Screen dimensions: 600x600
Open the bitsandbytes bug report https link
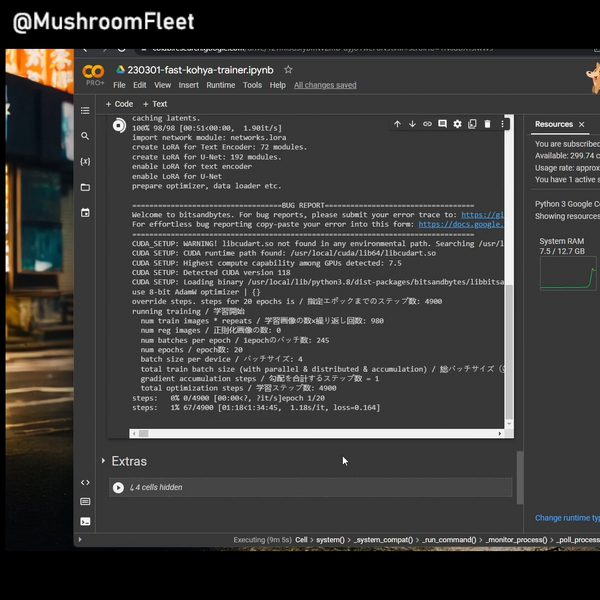[483, 215]
